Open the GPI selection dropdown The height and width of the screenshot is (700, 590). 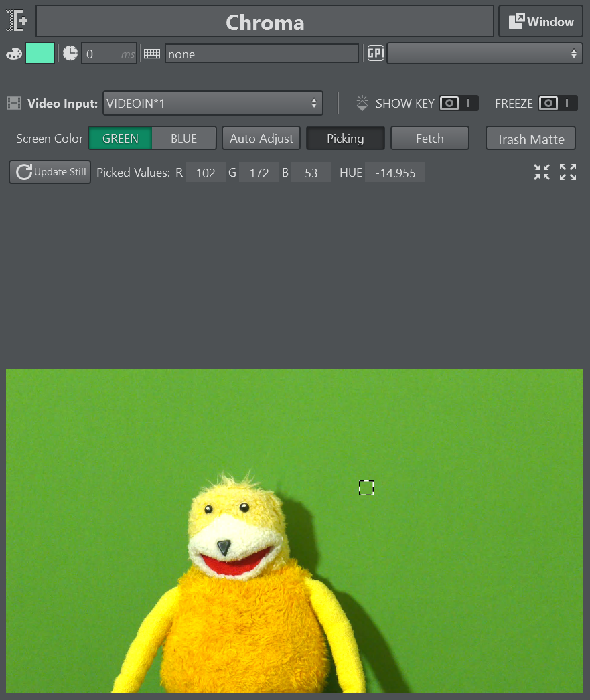point(484,54)
